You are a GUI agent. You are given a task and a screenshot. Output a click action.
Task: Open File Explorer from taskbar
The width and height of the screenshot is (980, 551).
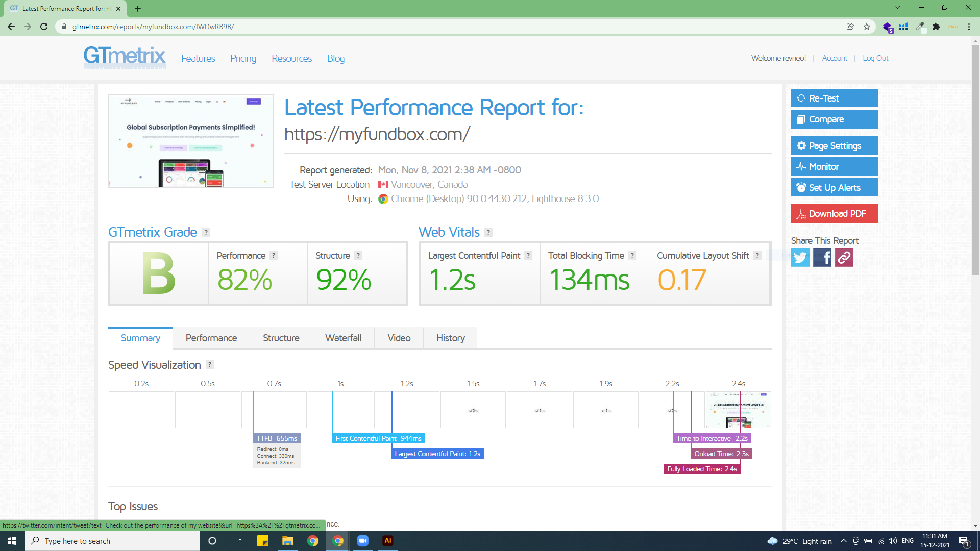[x=288, y=541]
